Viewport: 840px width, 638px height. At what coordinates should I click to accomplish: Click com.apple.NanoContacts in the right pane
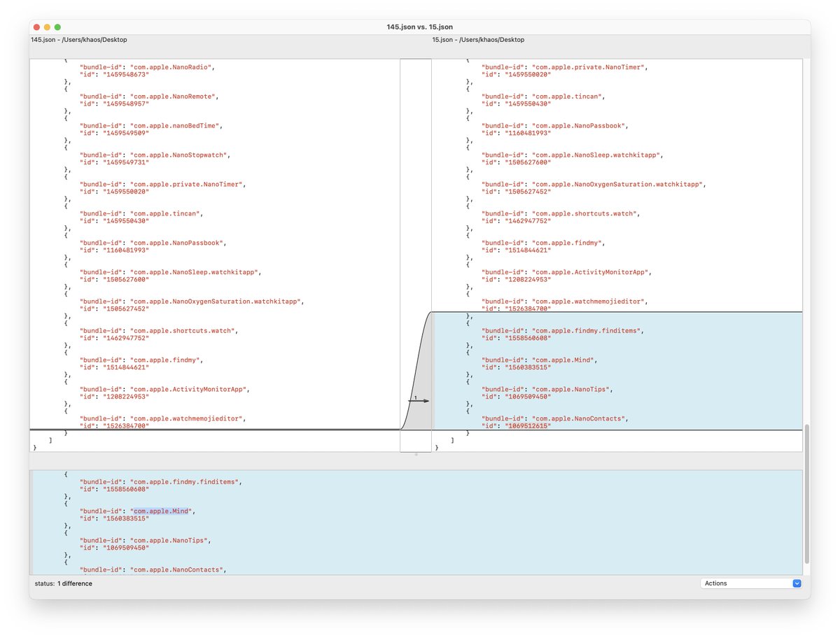coord(579,420)
